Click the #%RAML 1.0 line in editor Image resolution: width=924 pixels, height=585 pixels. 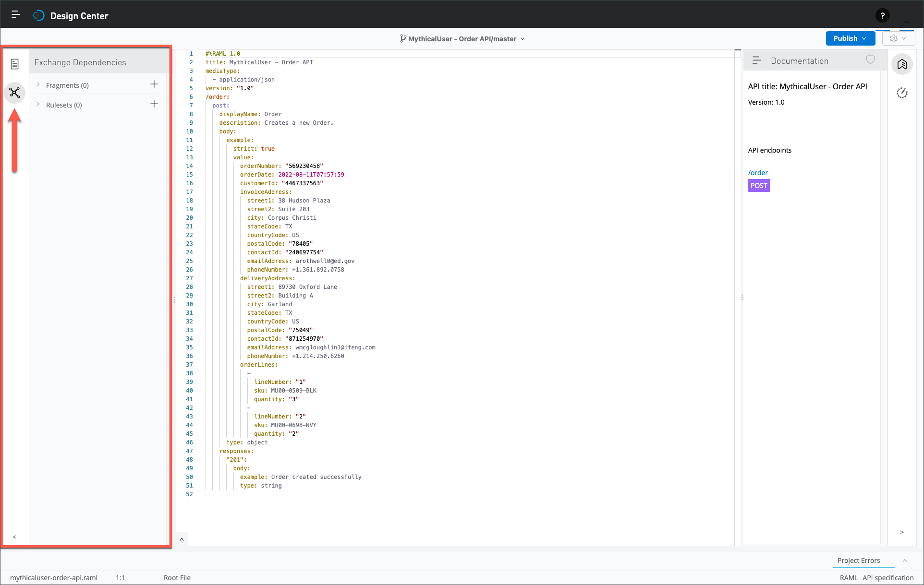point(223,54)
